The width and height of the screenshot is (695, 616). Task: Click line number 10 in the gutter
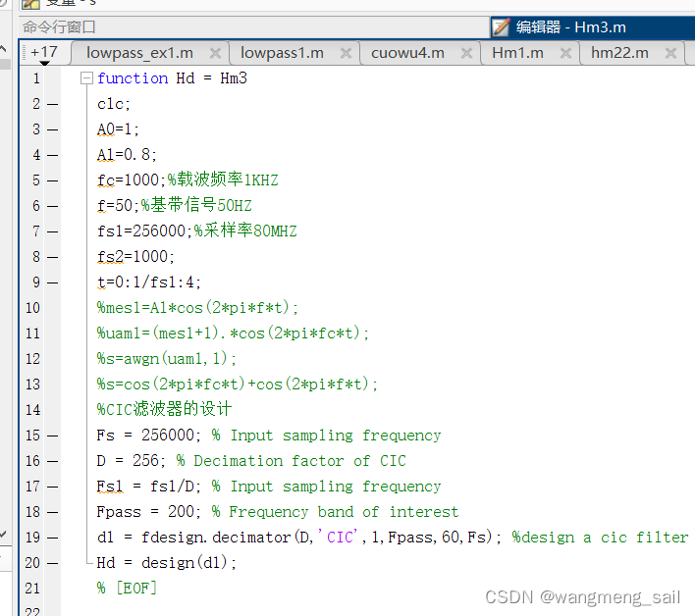pos(32,308)
